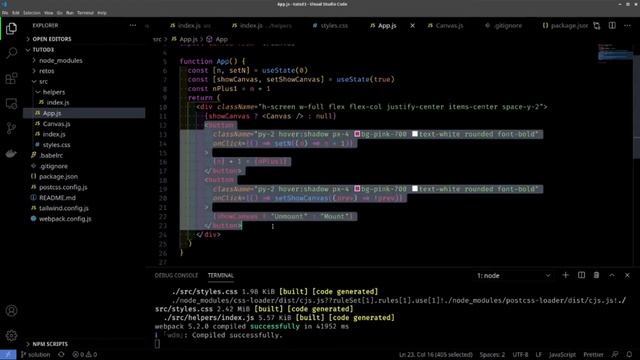The image size is (640, 360).
Task: Open the Manage gear icon
Action: click(x=11, y=336)
